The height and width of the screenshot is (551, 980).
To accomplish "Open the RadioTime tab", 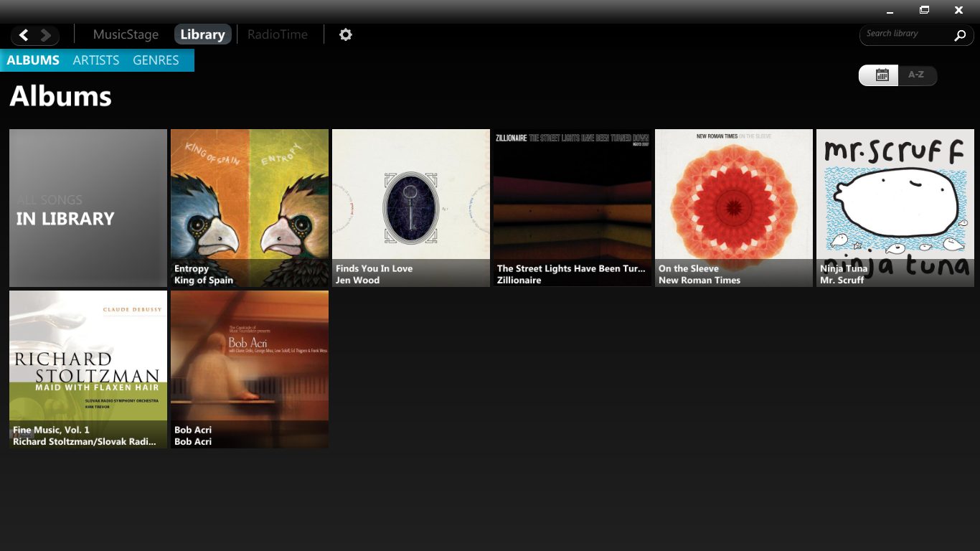I will coord(277,34).
